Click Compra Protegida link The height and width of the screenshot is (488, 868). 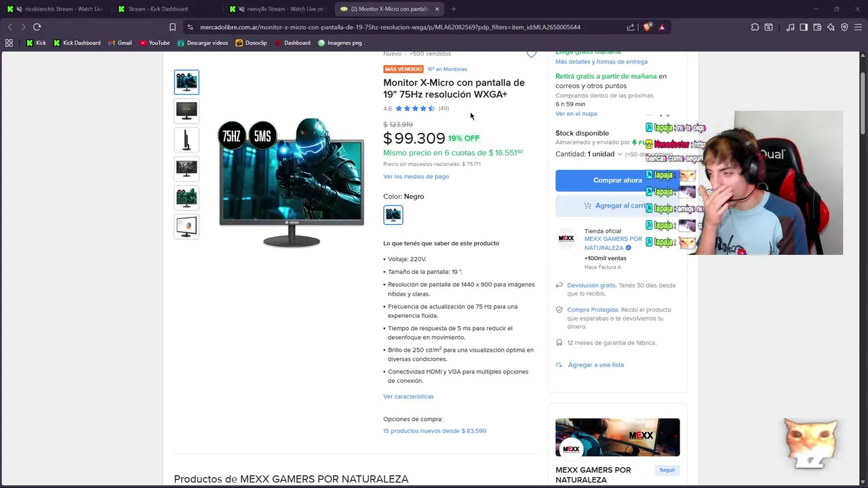coord(592,310)
